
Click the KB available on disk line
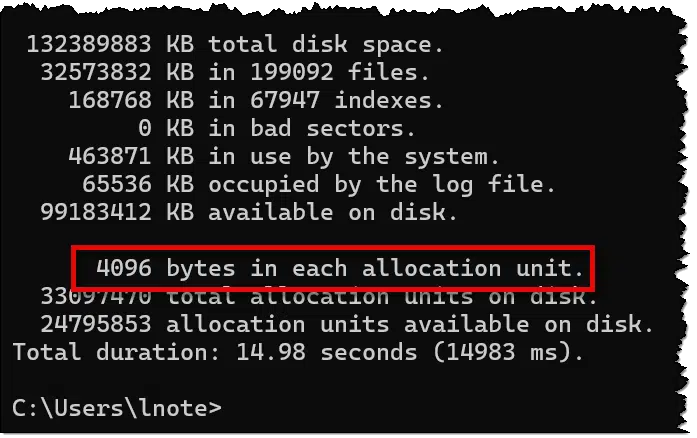[249, 213]
